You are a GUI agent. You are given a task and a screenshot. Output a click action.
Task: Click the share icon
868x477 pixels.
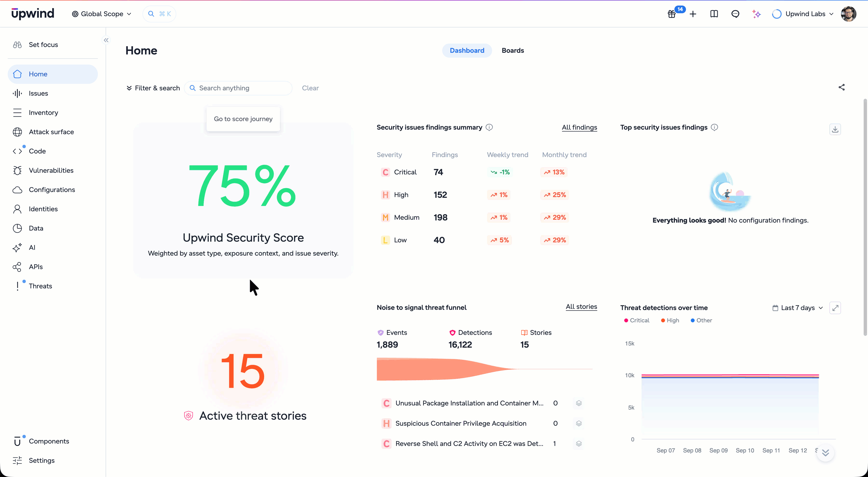click(x=841, y=87)
